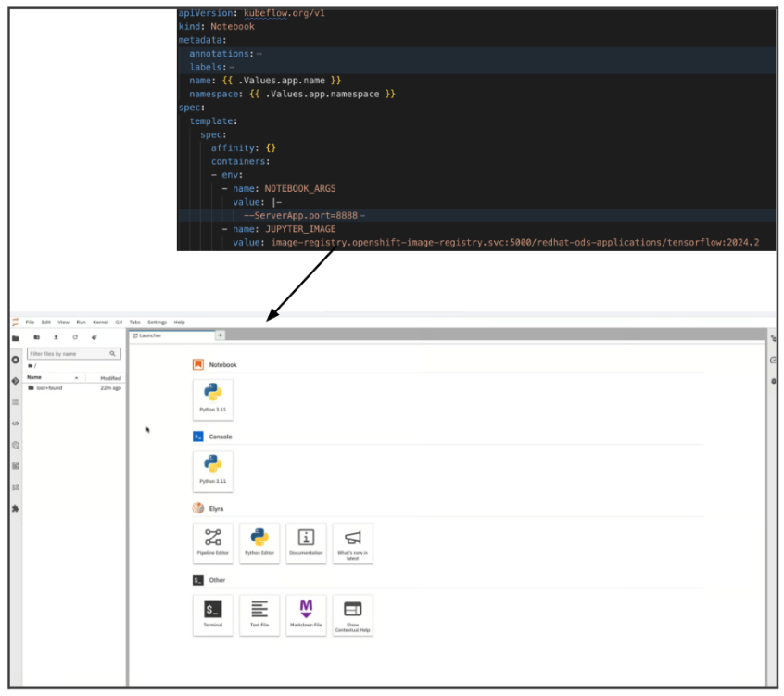Create a new Text File
Screen dimensions: 784x696
click(x=259, y=614)
